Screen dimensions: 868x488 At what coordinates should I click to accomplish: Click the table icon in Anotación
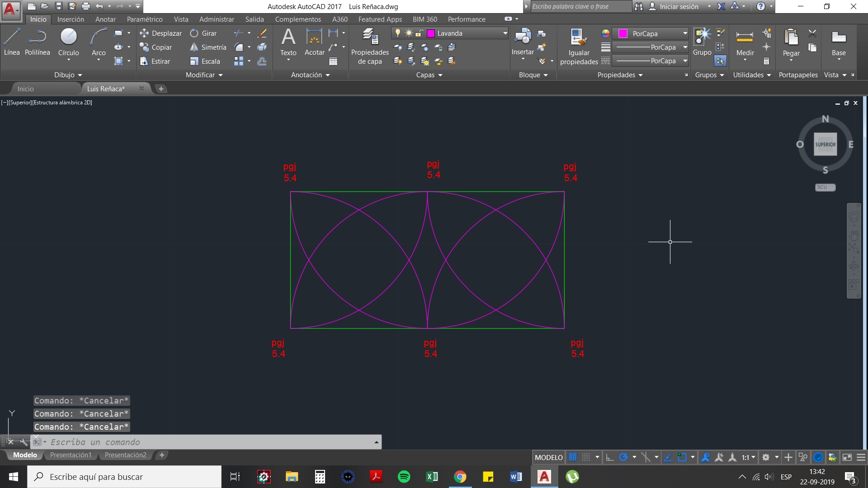point(333,61)
